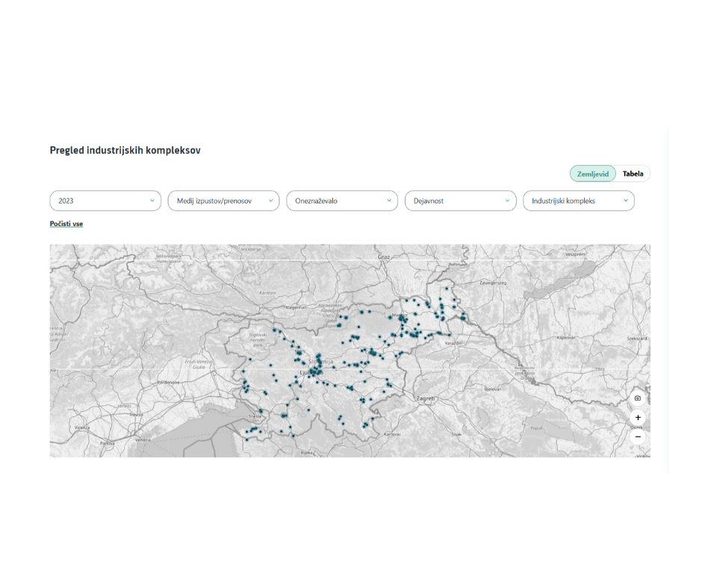The width and height of the screenshot is (702, 588).
Task: Click the Klagenfurt label on the map
Action: tap(296, 307)
